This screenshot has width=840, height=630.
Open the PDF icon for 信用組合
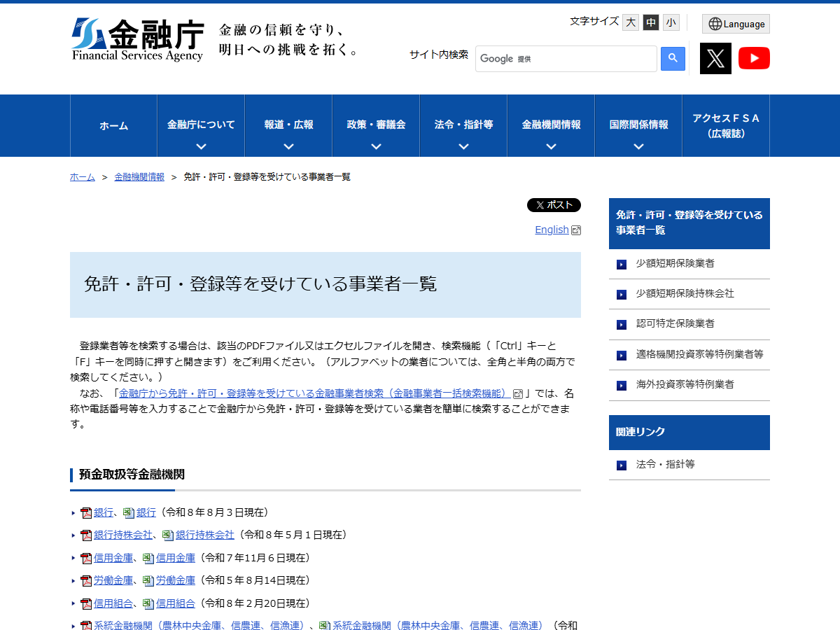point(86,604)
